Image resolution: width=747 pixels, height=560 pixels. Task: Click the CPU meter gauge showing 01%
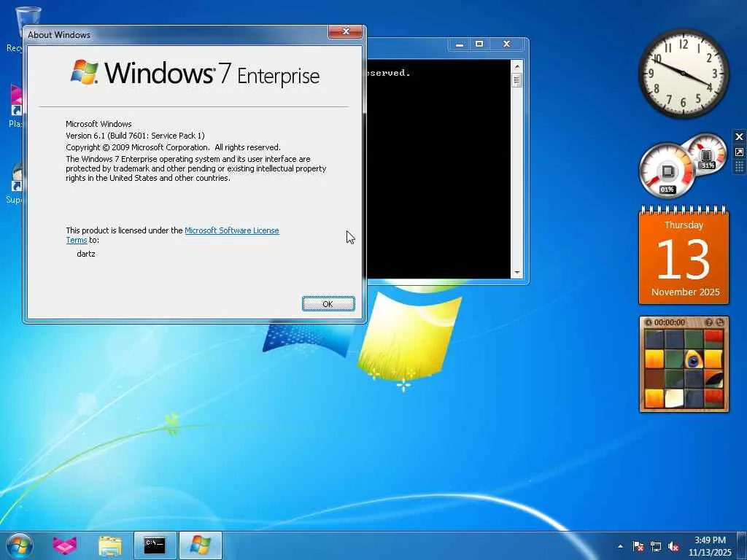coord(667,171)
